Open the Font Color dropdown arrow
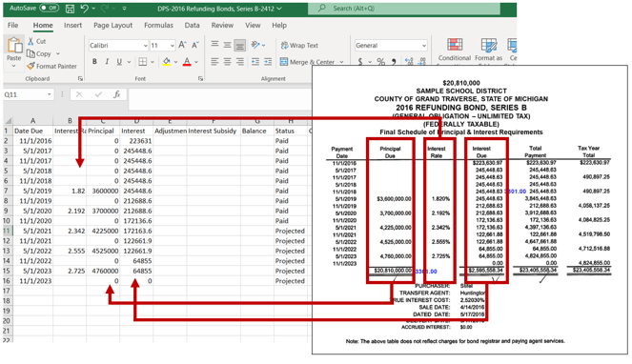 (x=196, y=62)
